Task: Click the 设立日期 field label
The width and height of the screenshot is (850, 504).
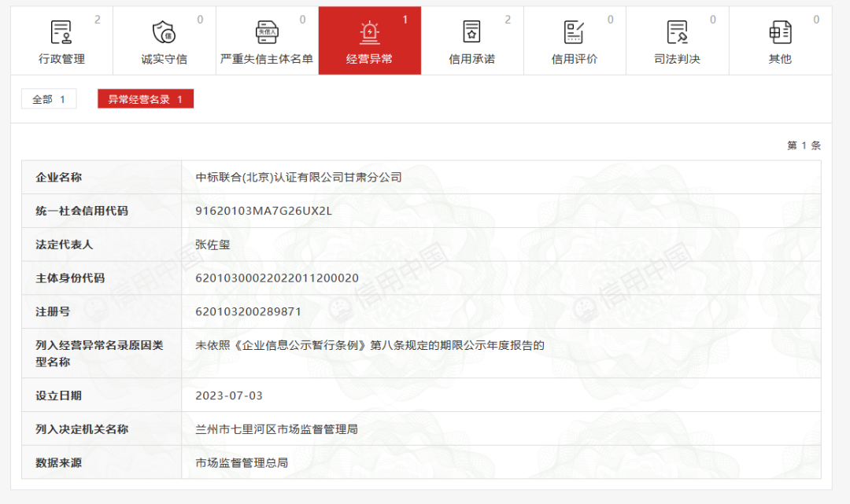Action: click(x=58, y=395)
